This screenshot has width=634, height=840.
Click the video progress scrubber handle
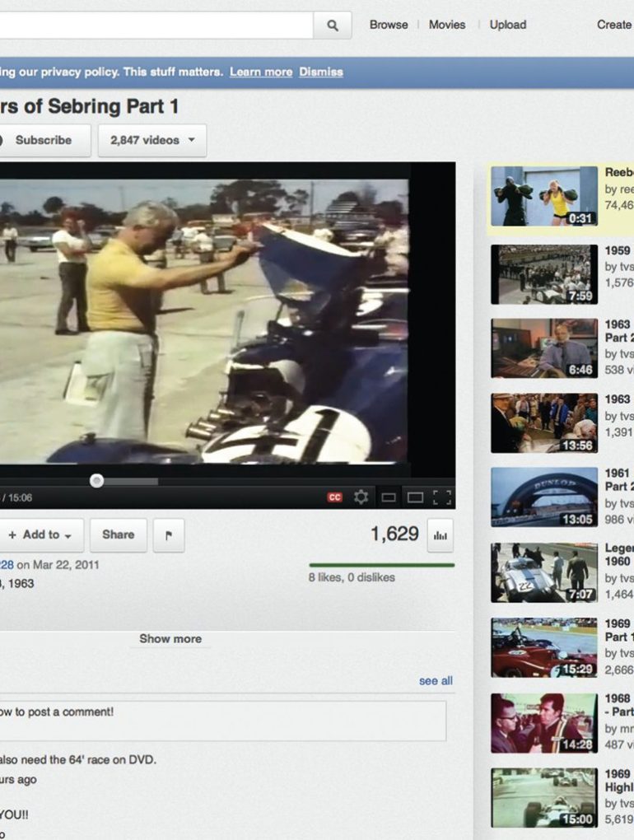pyautogui.click(x=97, y=481)
